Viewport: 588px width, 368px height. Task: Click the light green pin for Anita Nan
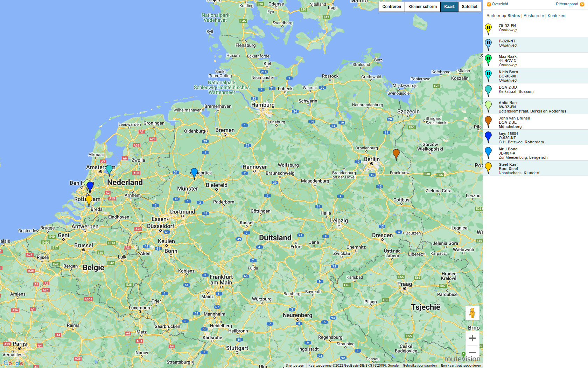pyautogui.click(x=488, y=107)
